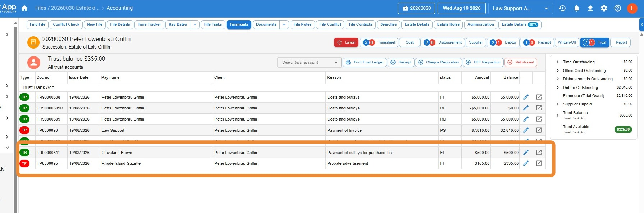The width and height of the screenshot is (644, 213).
Task: Open the notifications bell
Action: click(576, 8)
